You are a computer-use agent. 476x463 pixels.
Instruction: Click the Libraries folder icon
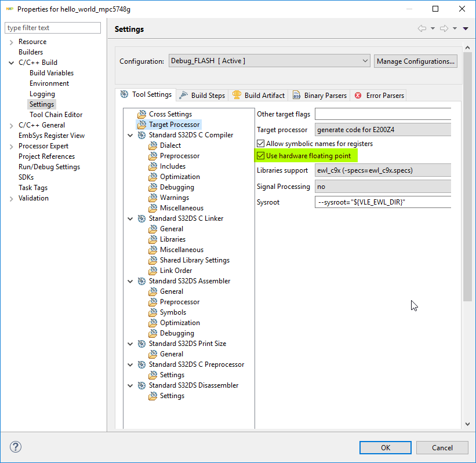[x=153, y=239]
